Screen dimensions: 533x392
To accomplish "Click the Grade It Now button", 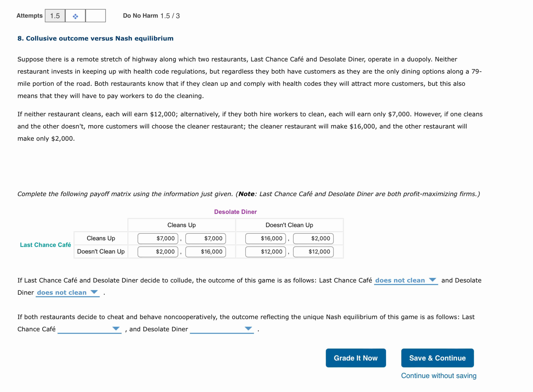I will [356, 358].
